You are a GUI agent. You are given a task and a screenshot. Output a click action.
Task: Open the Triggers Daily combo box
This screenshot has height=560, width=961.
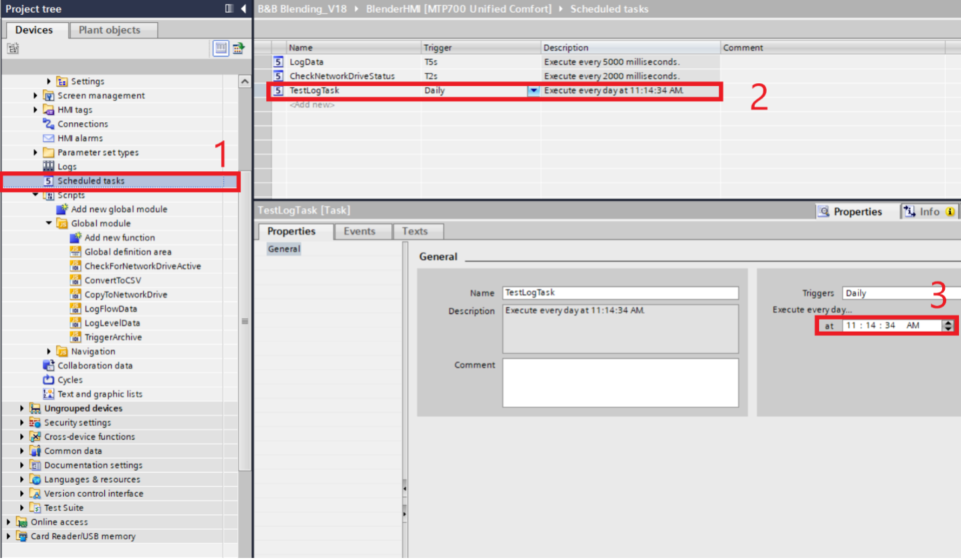click(x=901, y=293)
